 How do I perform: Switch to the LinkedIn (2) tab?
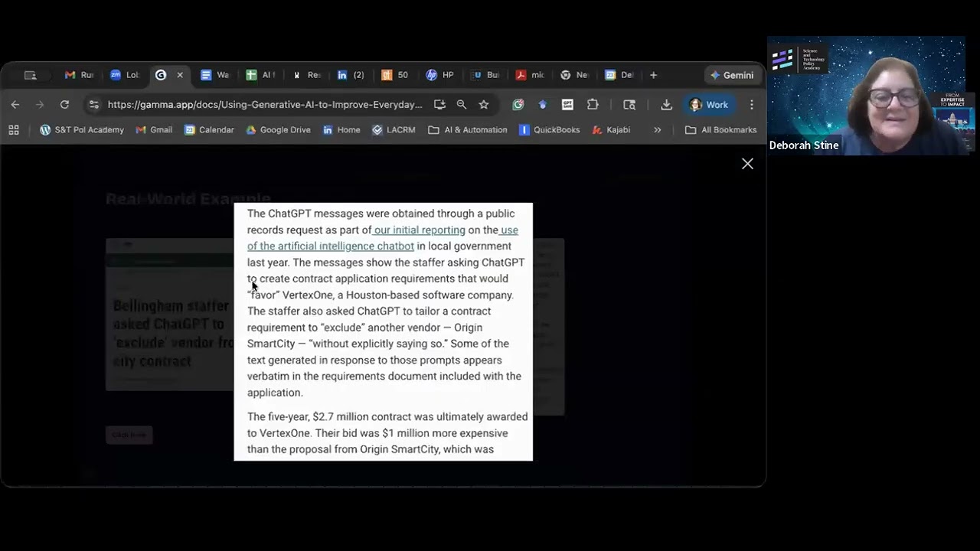pos(351,75)
